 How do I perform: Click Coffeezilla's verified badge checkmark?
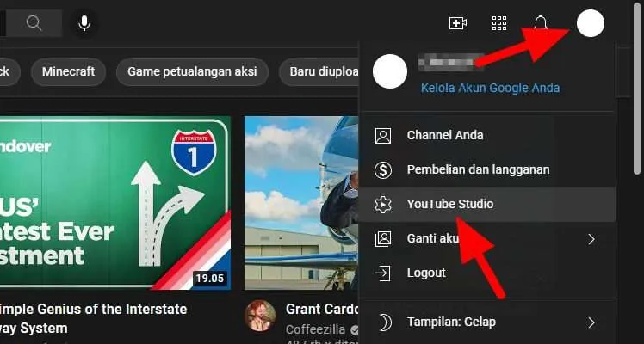(354, 329)
